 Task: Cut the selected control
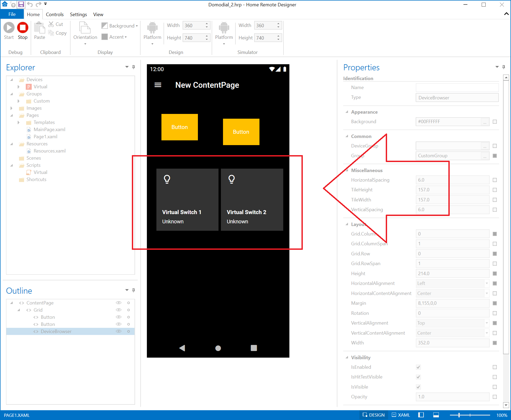[56, 24]
